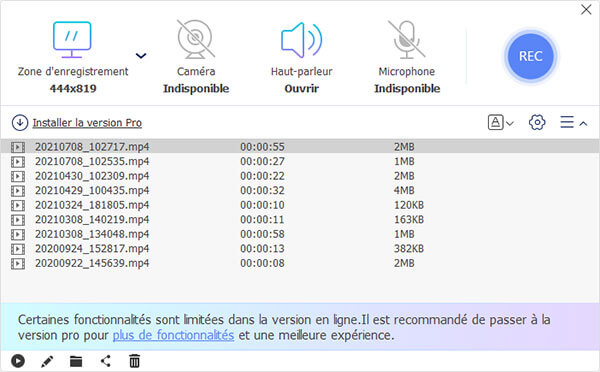Click duration 00:00:32

coord(262,190)
